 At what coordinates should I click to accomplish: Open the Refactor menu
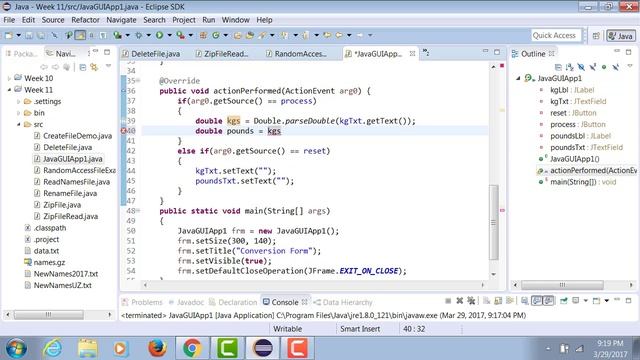coord(85,20)
